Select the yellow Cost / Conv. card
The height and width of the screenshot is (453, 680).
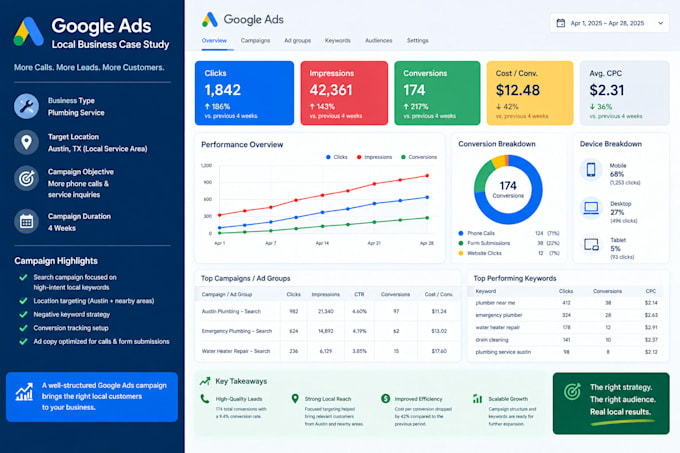click(530, 93)
